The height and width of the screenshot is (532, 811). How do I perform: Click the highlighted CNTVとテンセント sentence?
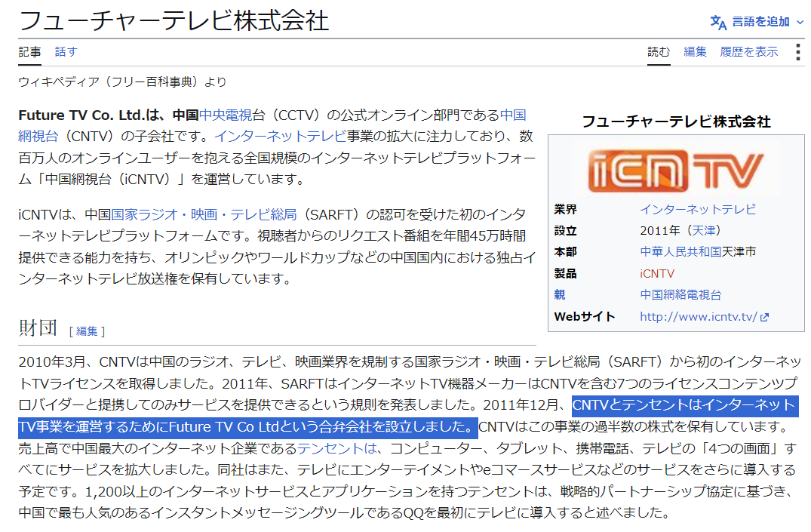pos(409,416)
